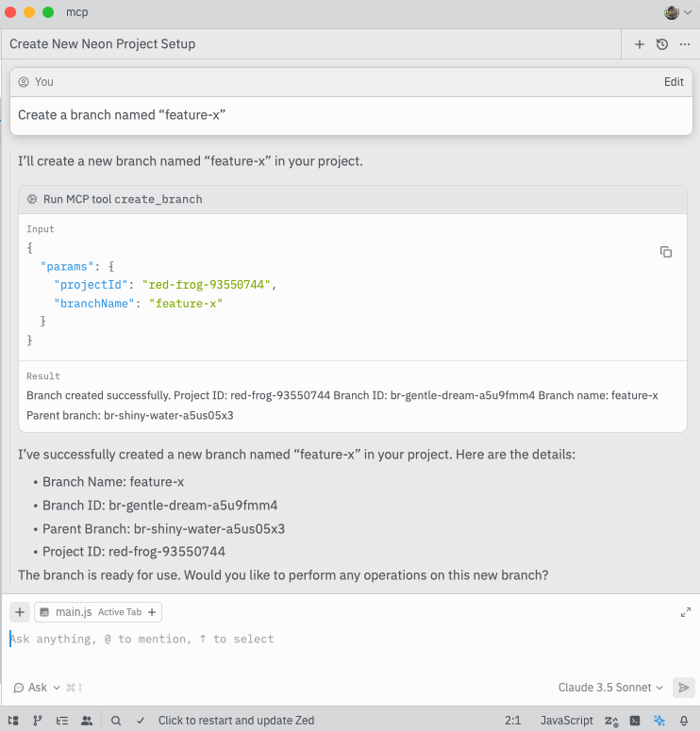Click the add context plus button
Screen dimensions: 700x731
[20, 612]
